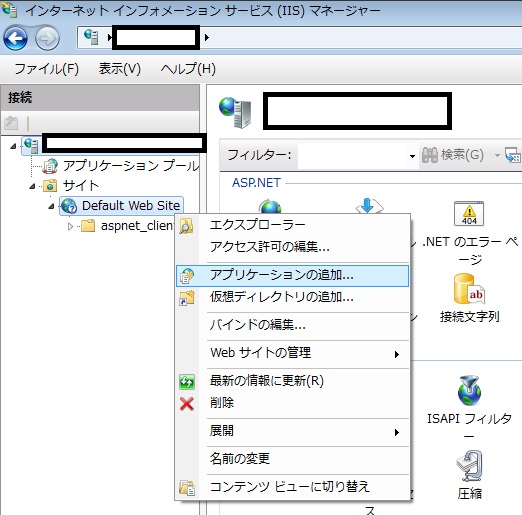
Task: Click the Default Web Site globe icon
Action: click(69, 206)
